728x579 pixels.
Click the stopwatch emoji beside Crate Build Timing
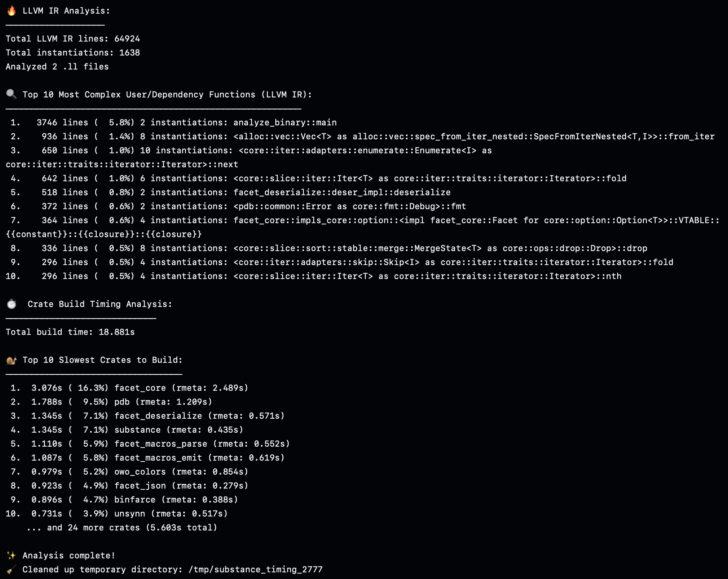click(x=12, y=304)
